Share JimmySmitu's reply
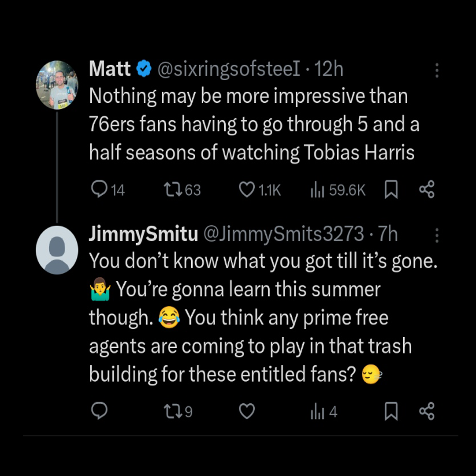The image size is (476, 476). point(427,412)
